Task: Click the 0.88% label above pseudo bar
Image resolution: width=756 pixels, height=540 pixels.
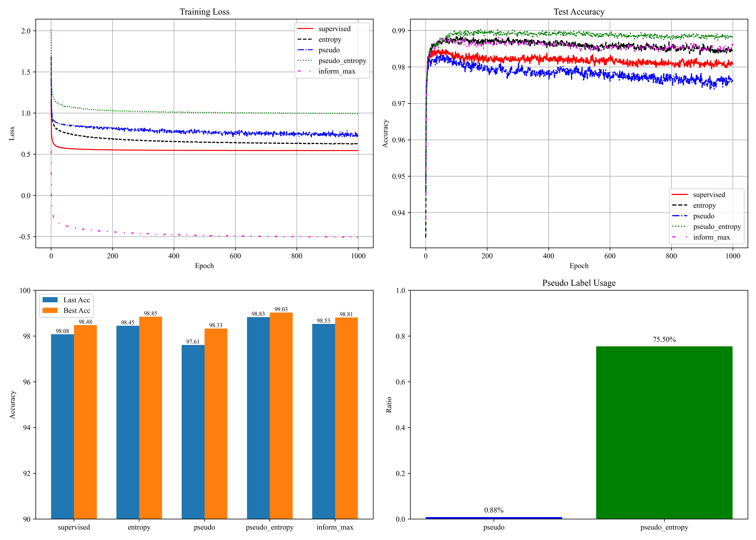Action: pyautogui.click(x=494, y=510)
